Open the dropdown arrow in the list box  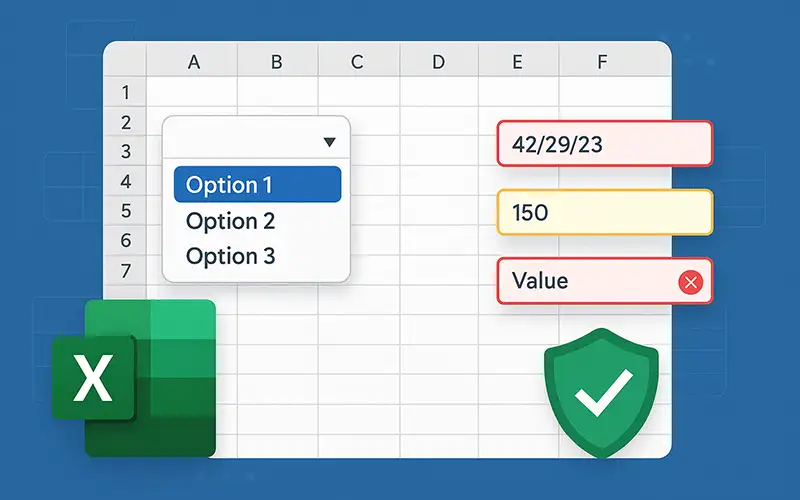(330, 143)
